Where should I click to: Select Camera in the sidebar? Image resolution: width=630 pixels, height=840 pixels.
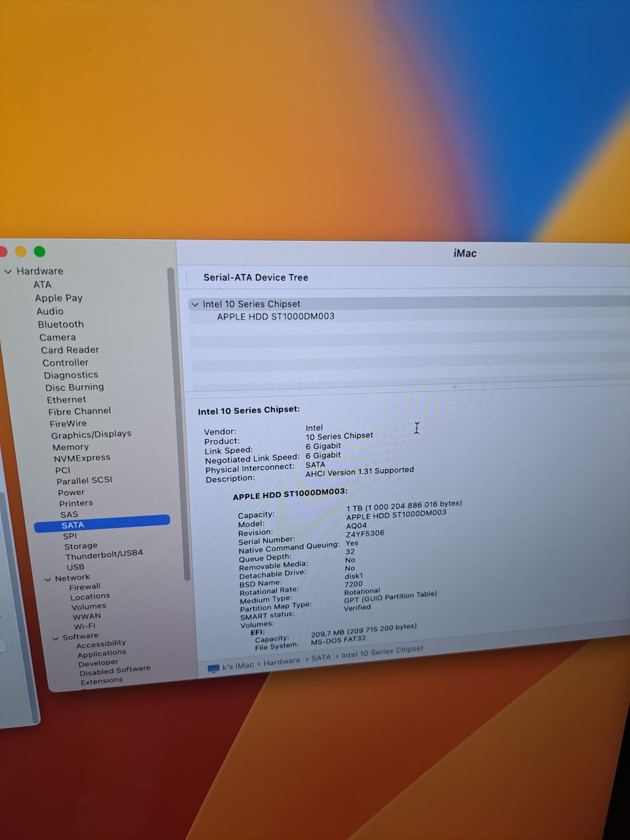[58, 337]
